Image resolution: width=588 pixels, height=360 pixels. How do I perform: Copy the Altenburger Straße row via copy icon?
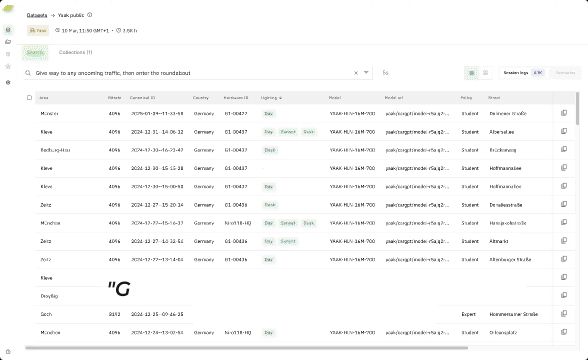(x=564, y=259)
